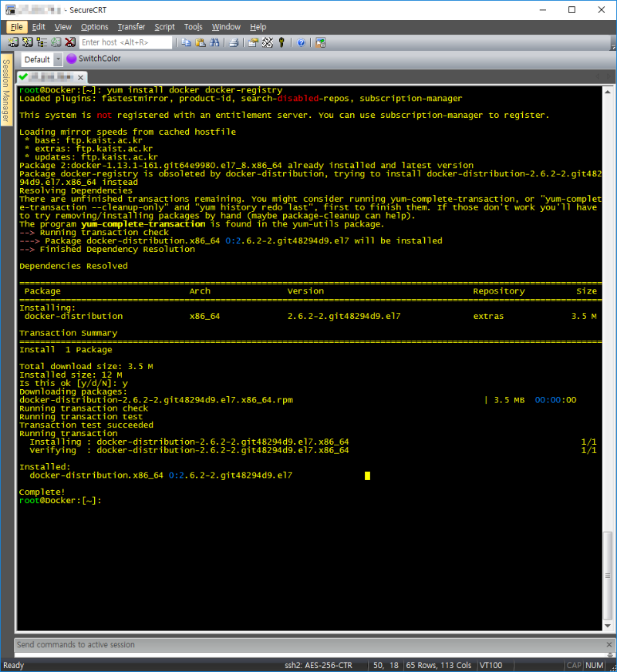Viewport: 617px width, 672px height.
Task: Click the Print icon
Action: pyautogui.click(x=234, y=43)
